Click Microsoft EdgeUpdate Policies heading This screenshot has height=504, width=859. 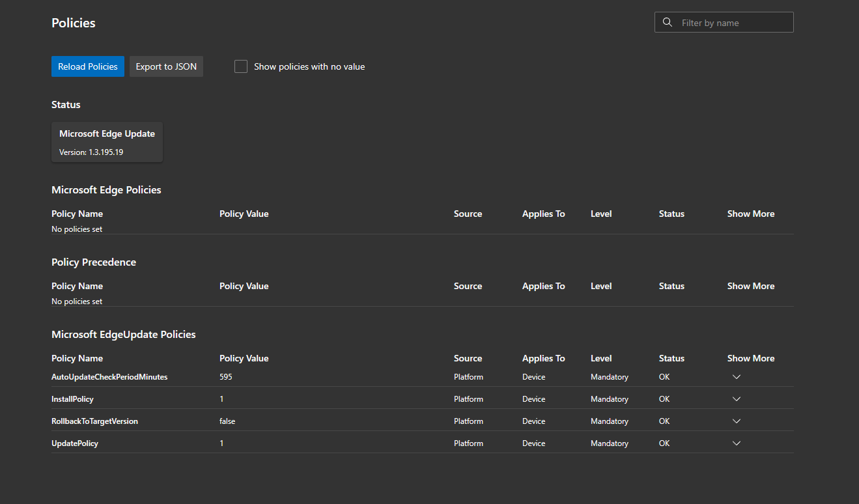[124, 334]
